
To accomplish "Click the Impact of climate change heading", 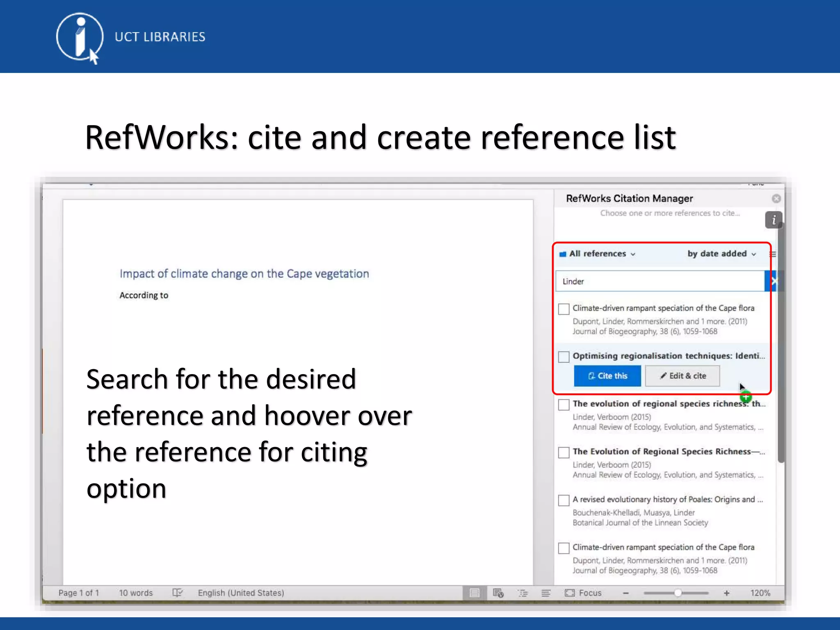I will point(244,274).
